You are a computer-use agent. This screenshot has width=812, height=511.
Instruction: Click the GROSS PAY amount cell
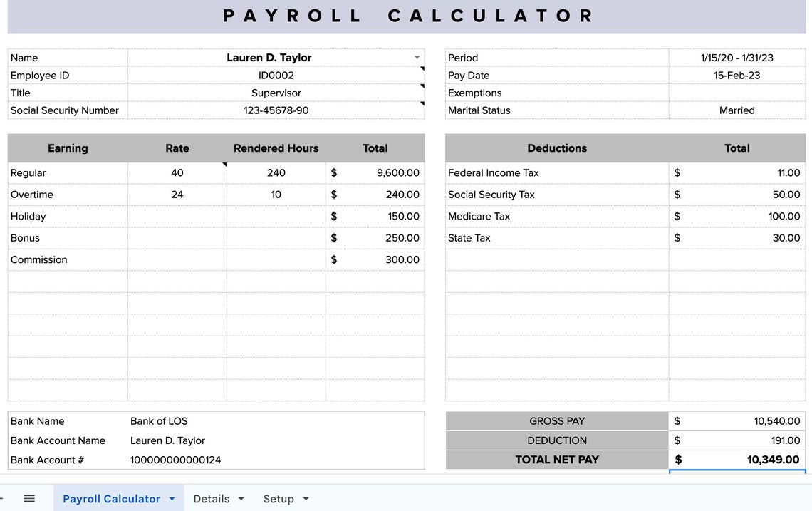(736, 420)
